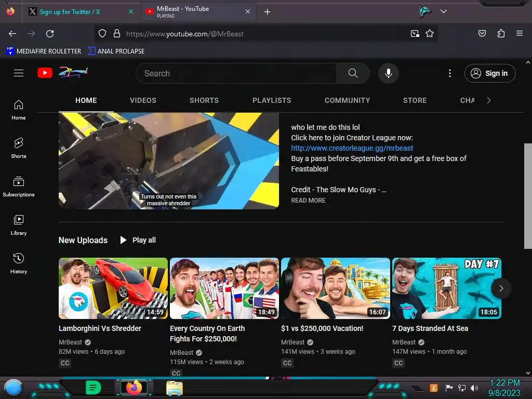List all tabs dropdown arrow
The width and height of the screenshot is (532, 399).
(x=444, y=11)
